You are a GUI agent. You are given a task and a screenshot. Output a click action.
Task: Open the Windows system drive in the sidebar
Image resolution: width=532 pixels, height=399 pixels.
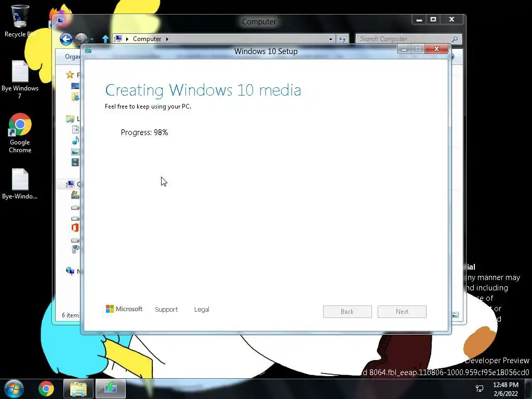tap(75, 195)
